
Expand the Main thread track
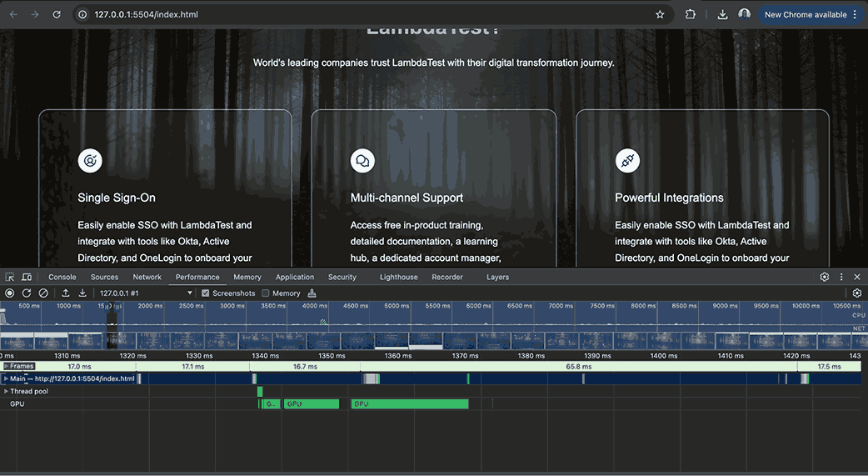[x=6, y=379]
